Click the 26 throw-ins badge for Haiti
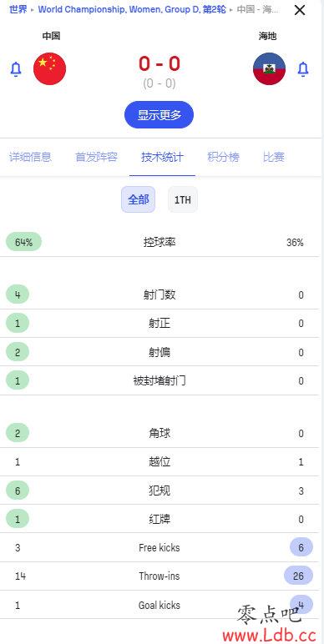 (x=298, y=576)
